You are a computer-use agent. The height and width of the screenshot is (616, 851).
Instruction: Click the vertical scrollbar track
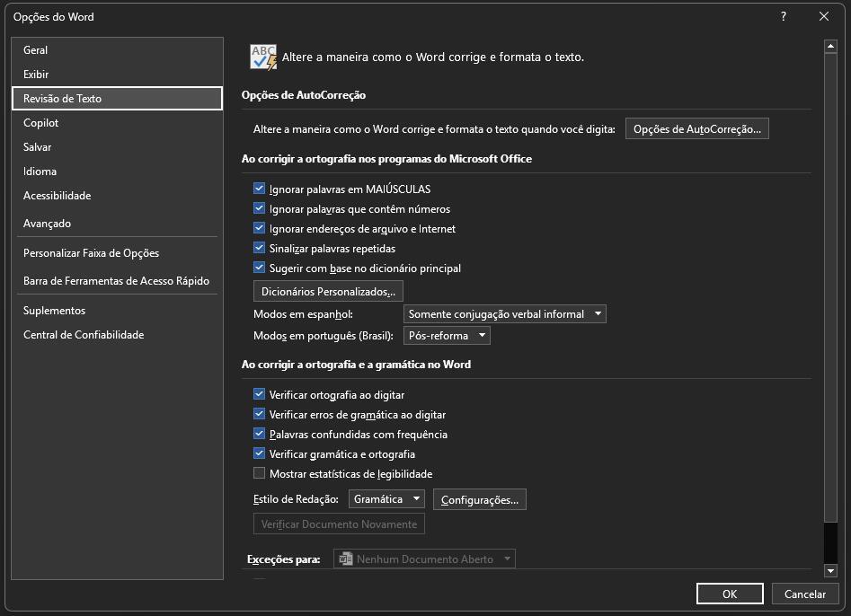(x=830, y=282)
